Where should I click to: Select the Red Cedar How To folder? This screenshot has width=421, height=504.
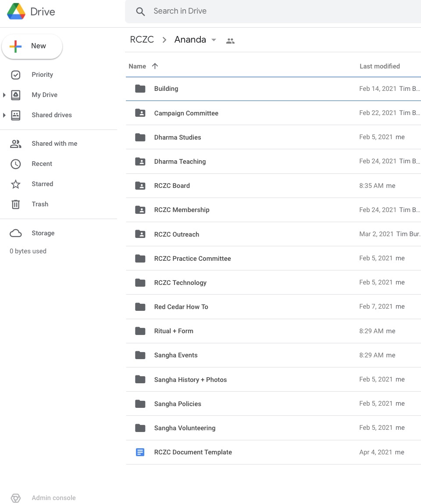tap(273, 307)
